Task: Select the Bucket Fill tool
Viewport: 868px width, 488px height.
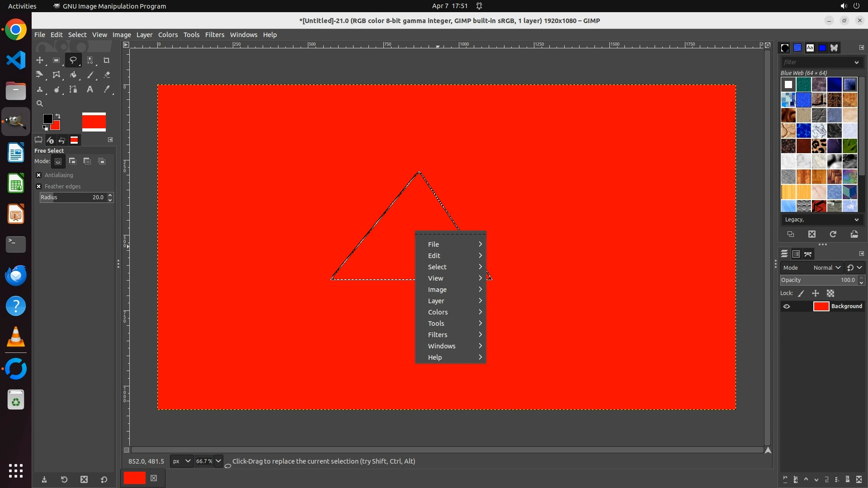Action: tap(73, 75)
